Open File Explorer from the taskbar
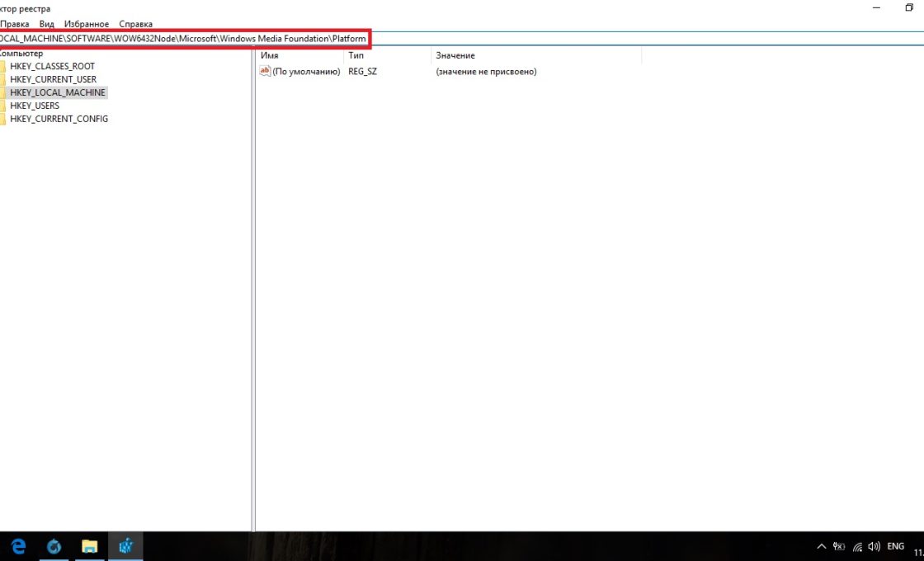This screenshot has height=561, width=924. tap(89, 546)
